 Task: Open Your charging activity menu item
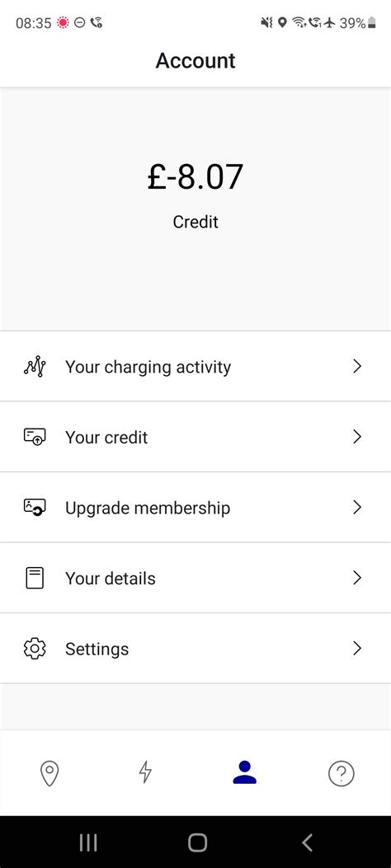click(x=195, y=367)
